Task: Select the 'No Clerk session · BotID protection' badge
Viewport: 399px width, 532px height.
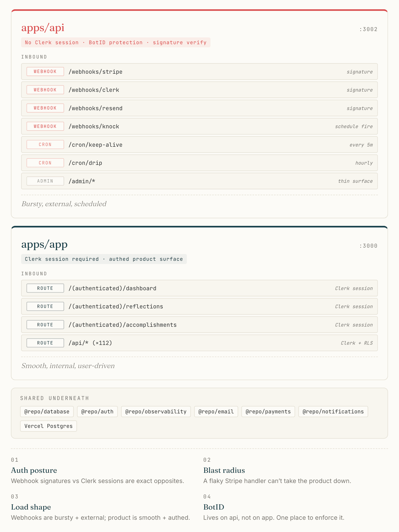Action: tap(116, 43)
